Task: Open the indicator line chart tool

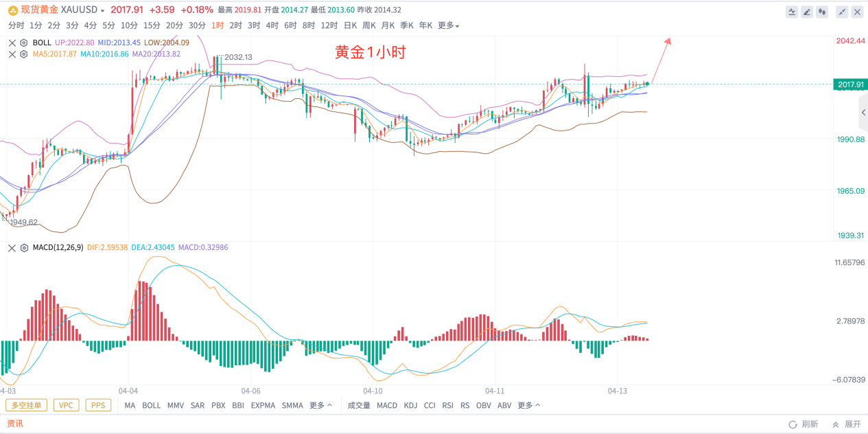Action: coord(792,12)
